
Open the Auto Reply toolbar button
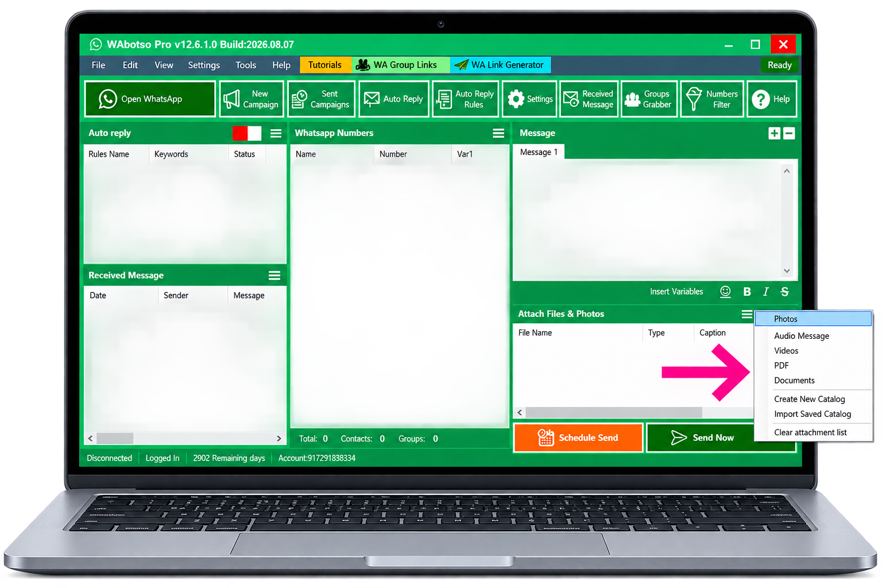[394, 99]
